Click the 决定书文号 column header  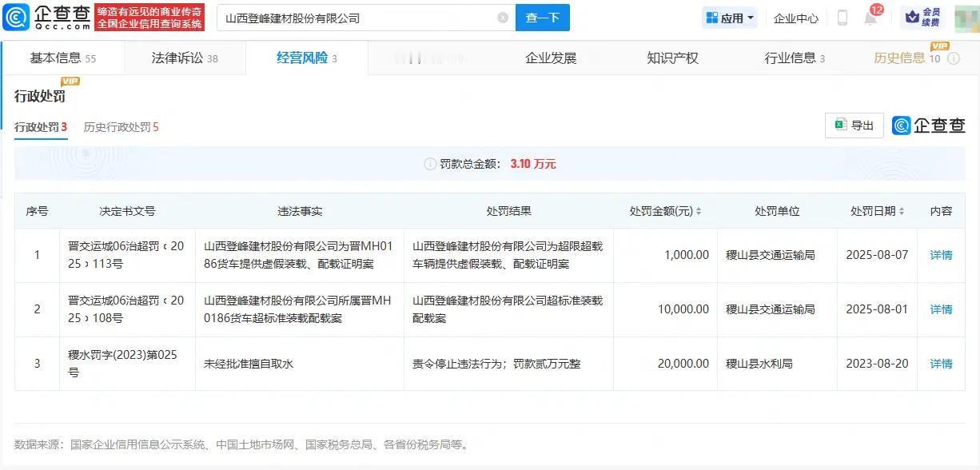[x=127, y=211]
